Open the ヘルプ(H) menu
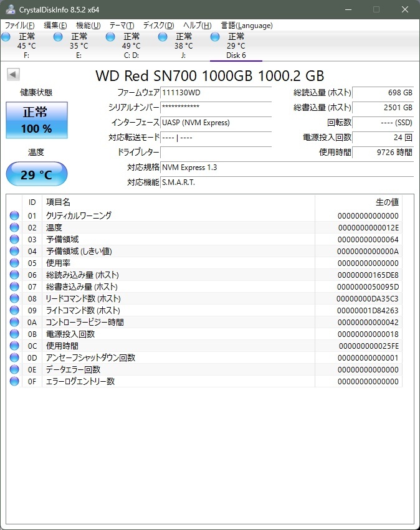The width and height of the screenshot is (420, 530). [198, 26]
